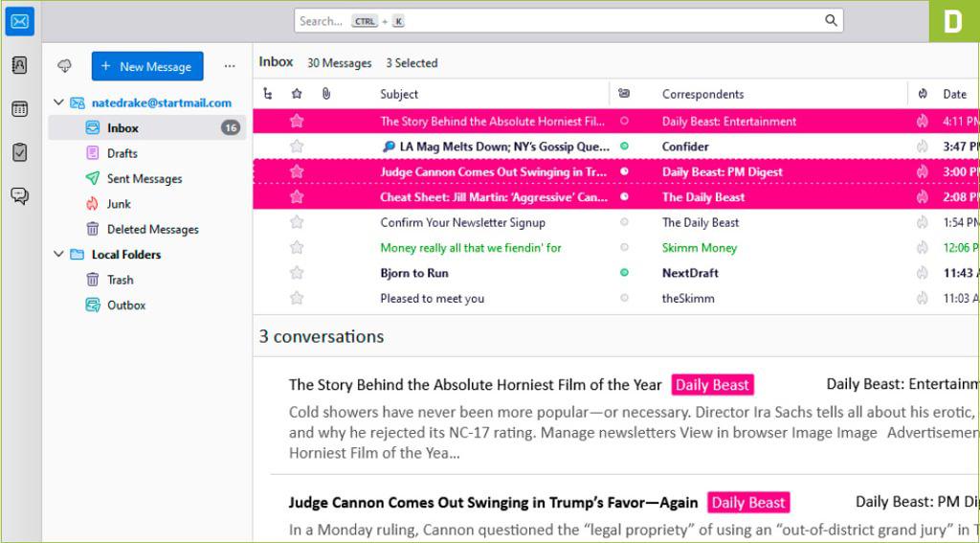The width and height of the screenshot is (980, 543).
Task: Select the natedrake@startmail.com account
Action: (x=161, y=102)
